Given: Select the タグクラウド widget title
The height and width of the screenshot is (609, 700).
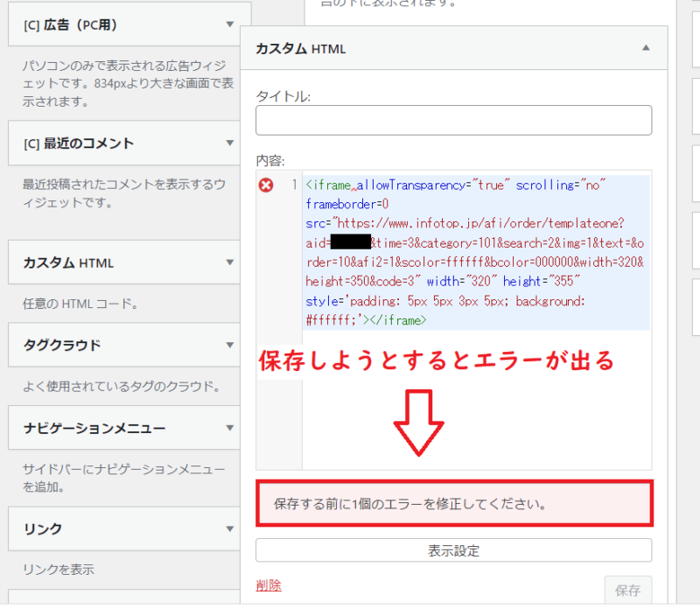Looking at the screenshot, I should [x=62, y=345].
